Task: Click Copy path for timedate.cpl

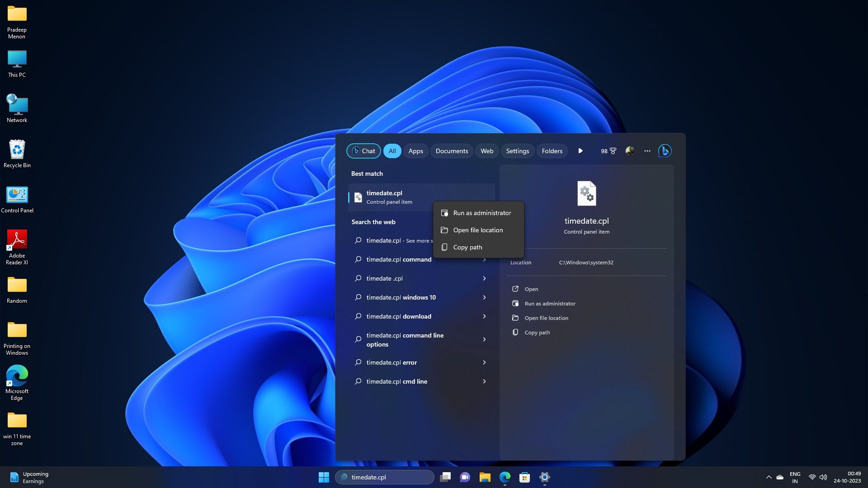Action: tap(467, 247)
